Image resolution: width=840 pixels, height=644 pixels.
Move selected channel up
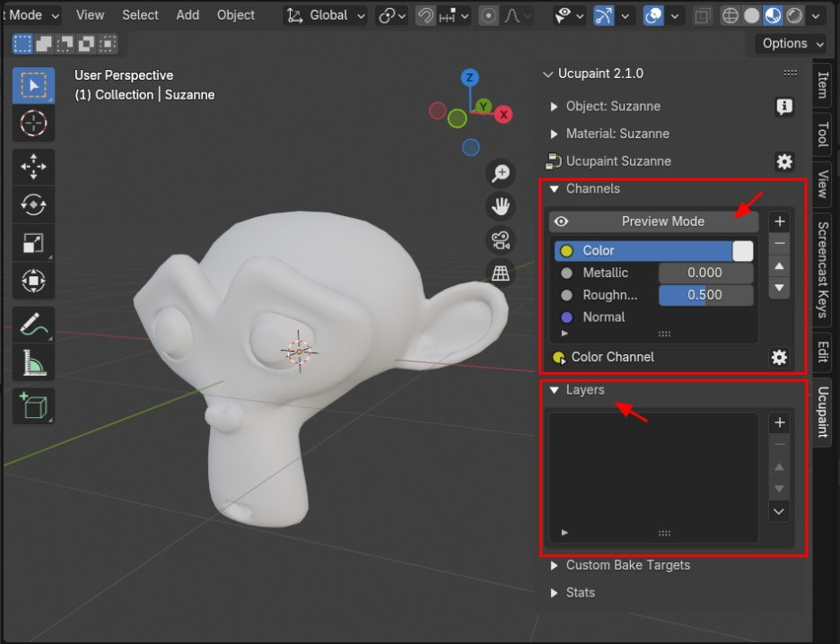(x=780, y=266)
